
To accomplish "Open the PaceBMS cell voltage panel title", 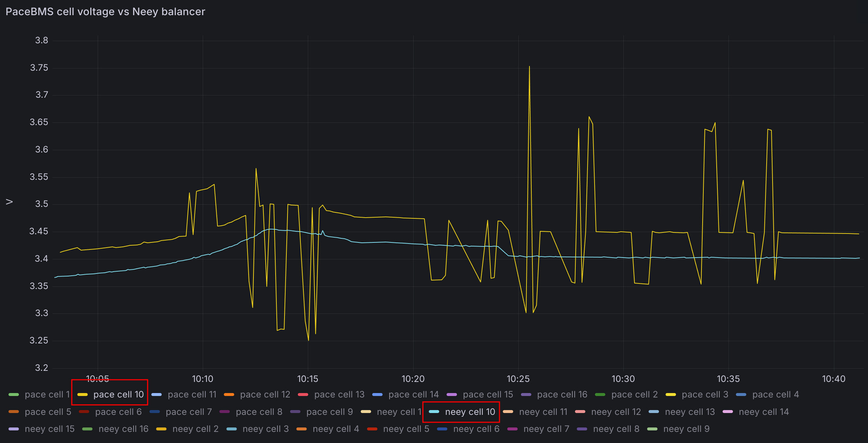I will (x=105, y=11).
